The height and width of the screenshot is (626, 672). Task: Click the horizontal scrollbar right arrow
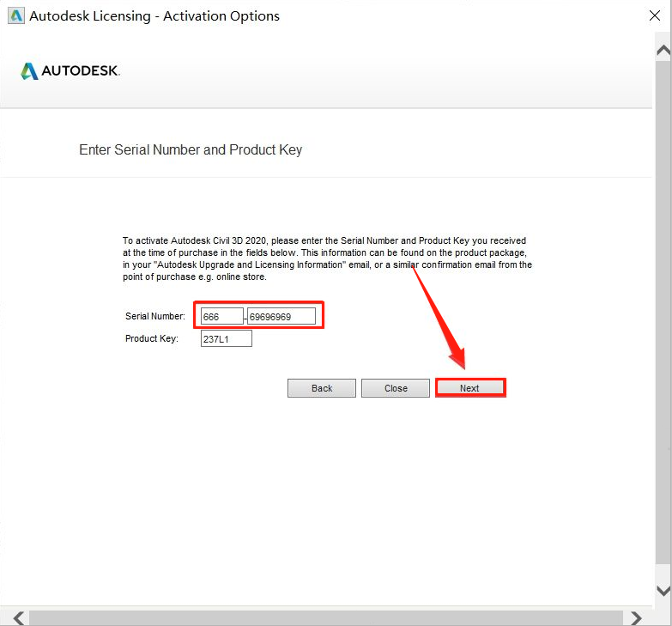point(636,617)
